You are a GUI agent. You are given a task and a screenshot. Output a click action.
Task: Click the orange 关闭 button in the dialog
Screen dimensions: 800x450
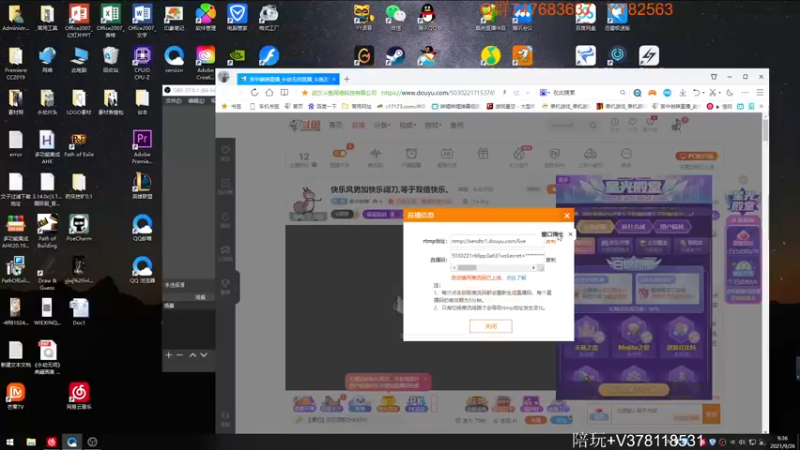490,326
